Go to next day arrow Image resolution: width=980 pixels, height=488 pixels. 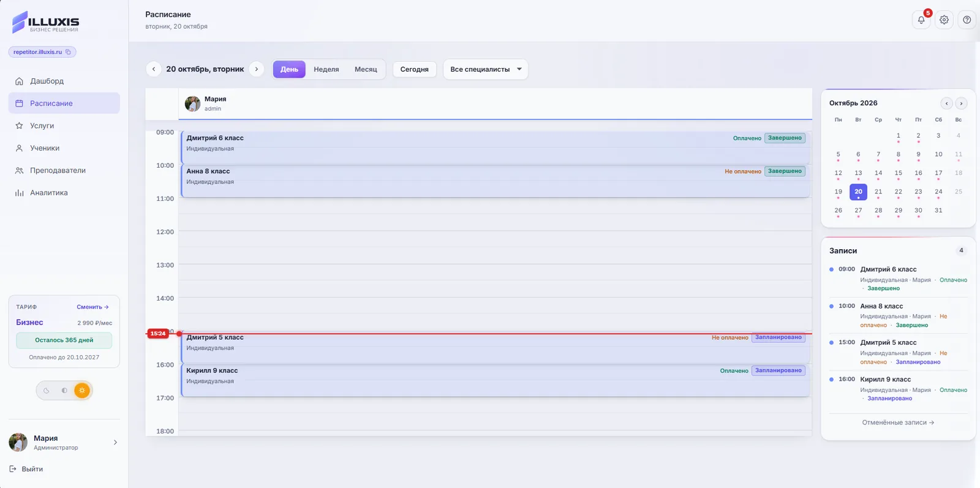(257, 69)
